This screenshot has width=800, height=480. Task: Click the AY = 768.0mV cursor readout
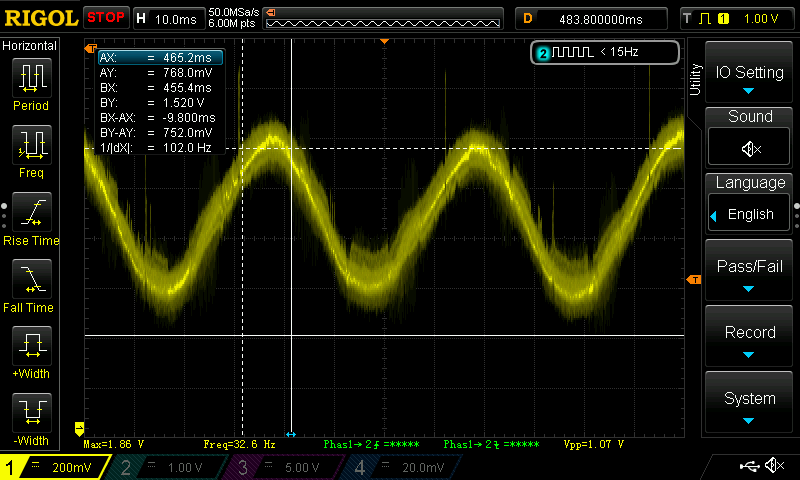coord(156,73)
